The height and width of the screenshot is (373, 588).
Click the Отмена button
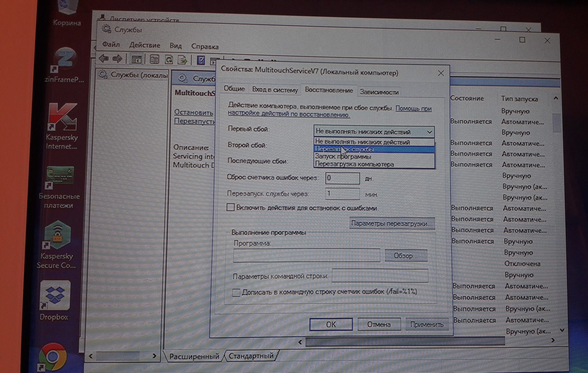[379, 324]
